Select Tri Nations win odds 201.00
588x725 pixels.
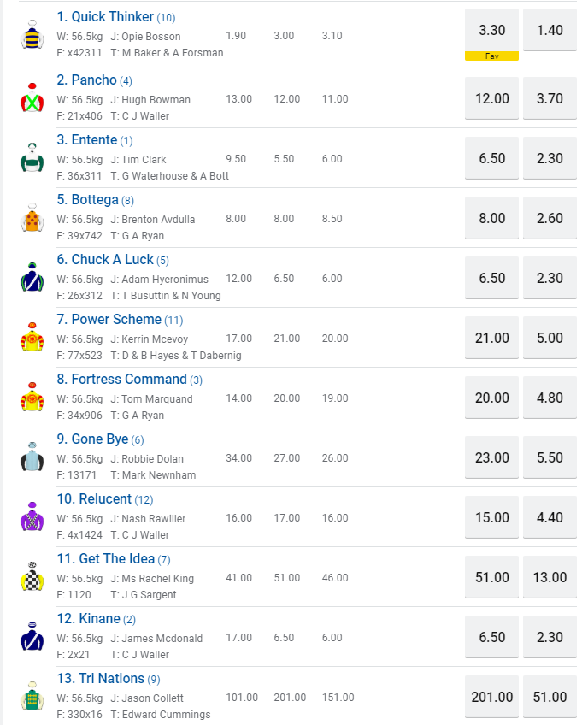pyautogui.click(x=491, y=697)
